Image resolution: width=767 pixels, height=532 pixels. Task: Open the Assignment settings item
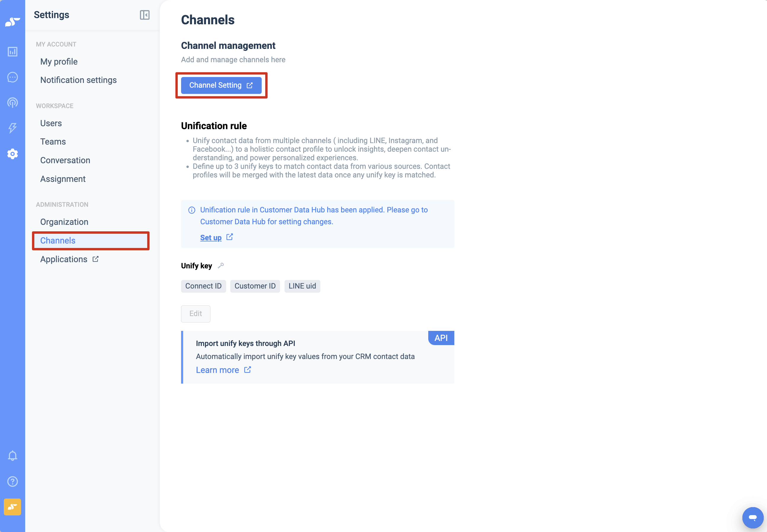(x=63, y=179)
